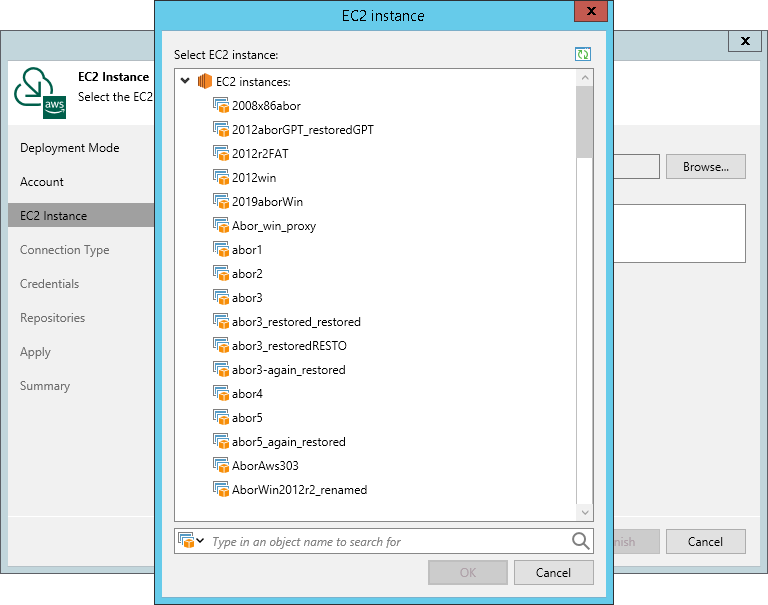Select the 2008x86abor instance
This screenshot has height=605, width=768.
tap(266, 106)
